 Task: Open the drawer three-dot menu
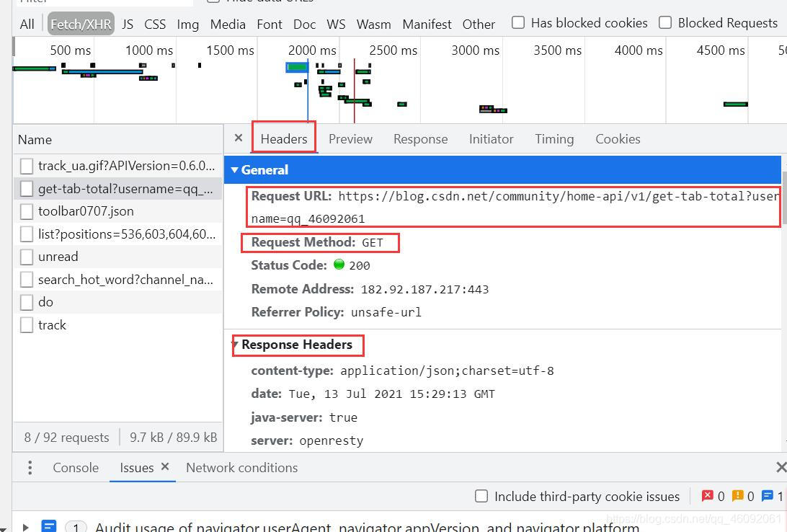click(30, 467)
